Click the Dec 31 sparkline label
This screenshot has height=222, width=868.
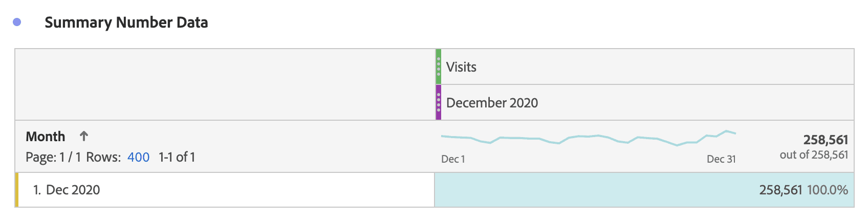point(721,159)
